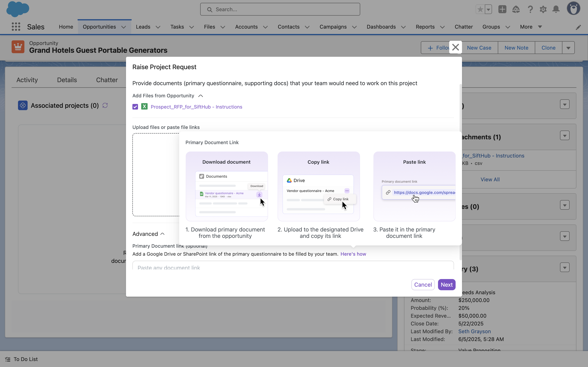The height and width of the screenshot is (367, 588).
Task: Click the App Launcher grid icon
Action: [16, 27]
